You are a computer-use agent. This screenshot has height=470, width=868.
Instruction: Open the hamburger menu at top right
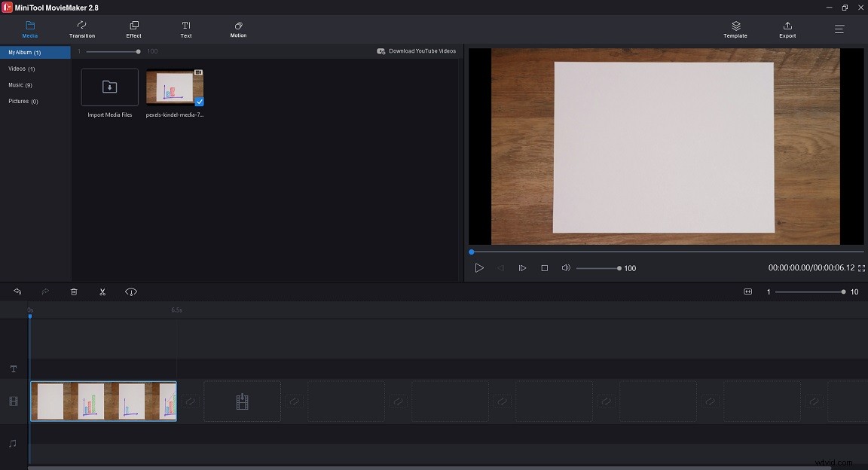click(x=839, y=29)
